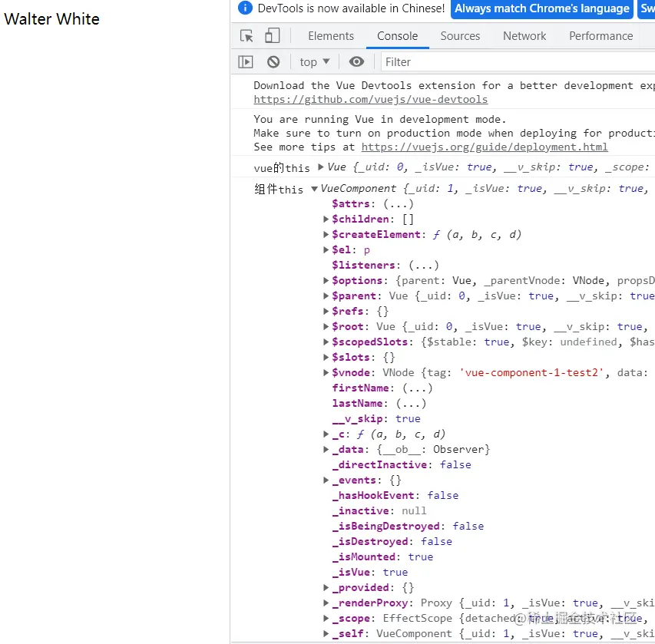Switch to the Elements tab
This screenshot has height=644, width=655.
pos(331,35)
